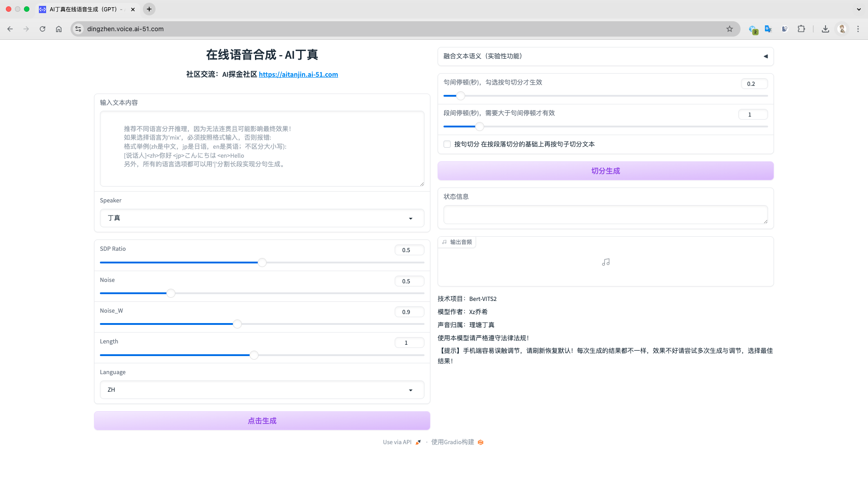Click the SDP Ratio slider handle

(262, 263)
